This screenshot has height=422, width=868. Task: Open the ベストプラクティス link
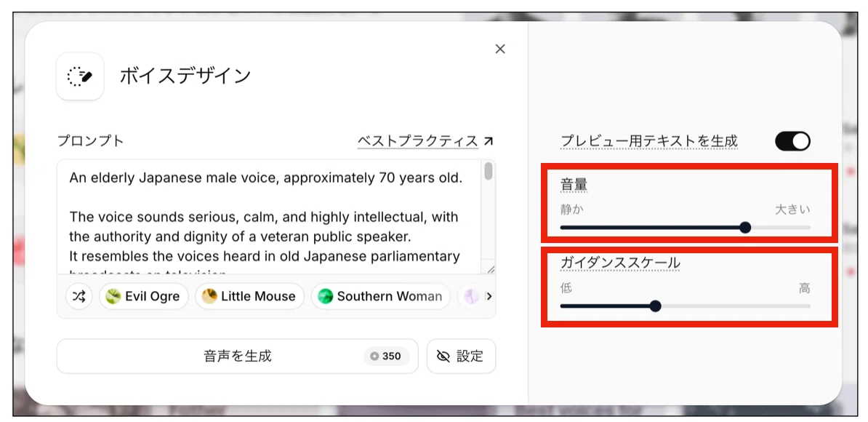(418, 141)
